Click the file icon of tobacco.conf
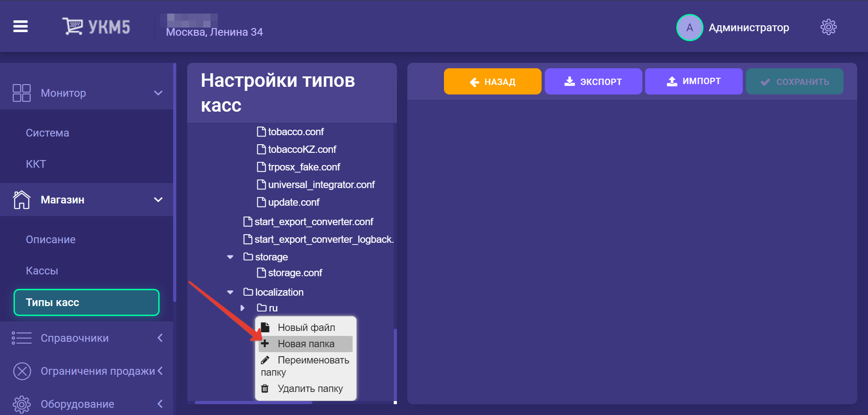This screenshot has width=868, height=415. click(261, 132)
